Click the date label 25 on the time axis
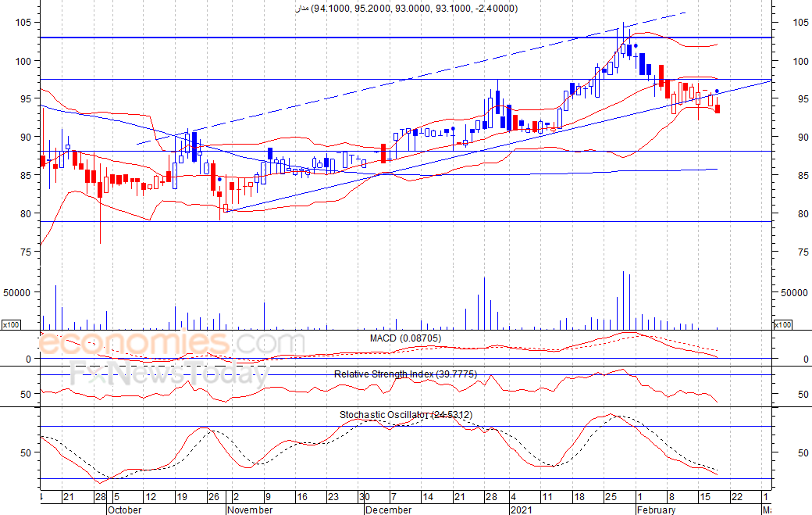Screen dimensions: 812x515 (611, 497)
